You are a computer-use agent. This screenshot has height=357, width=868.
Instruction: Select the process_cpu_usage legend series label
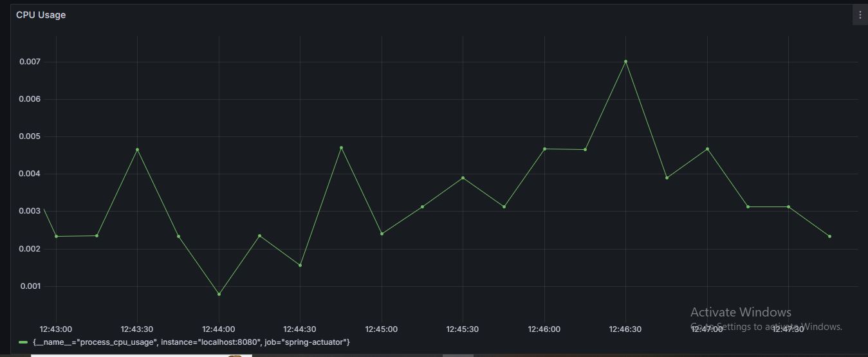191,342
